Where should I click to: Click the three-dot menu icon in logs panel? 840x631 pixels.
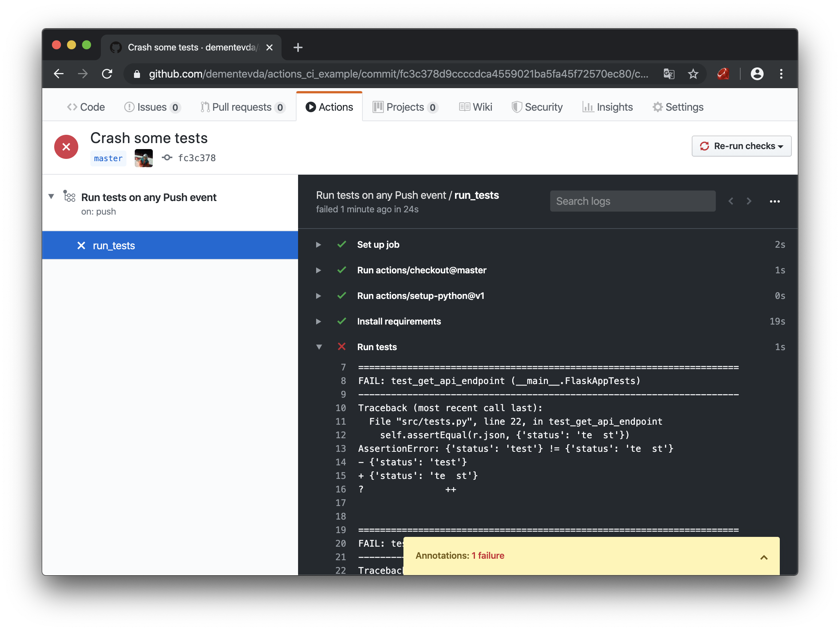[x=775, y=201]
